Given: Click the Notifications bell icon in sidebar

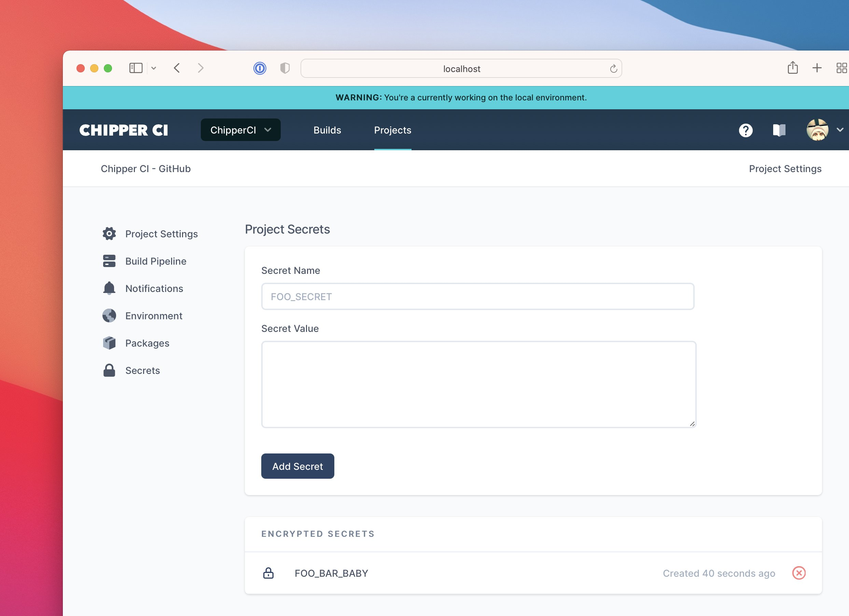Looking at the screenshot, I should 109,288.
